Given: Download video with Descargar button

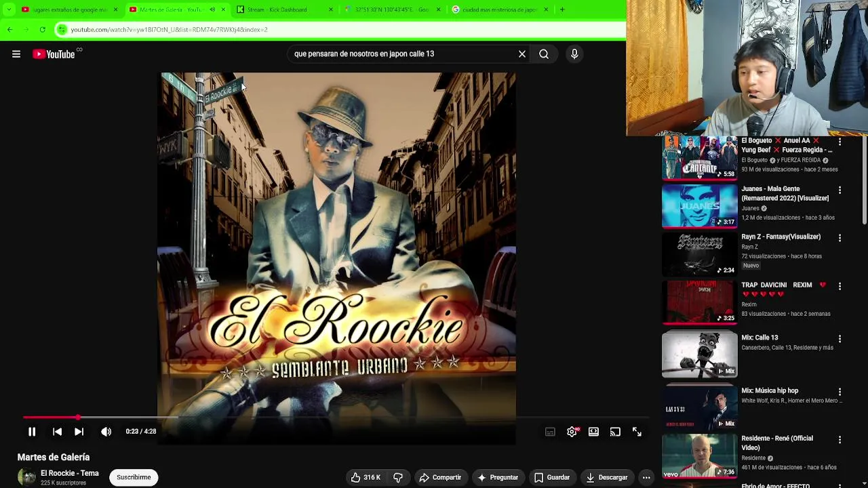Looking at the screenshot, I should (x=607, y=477).
